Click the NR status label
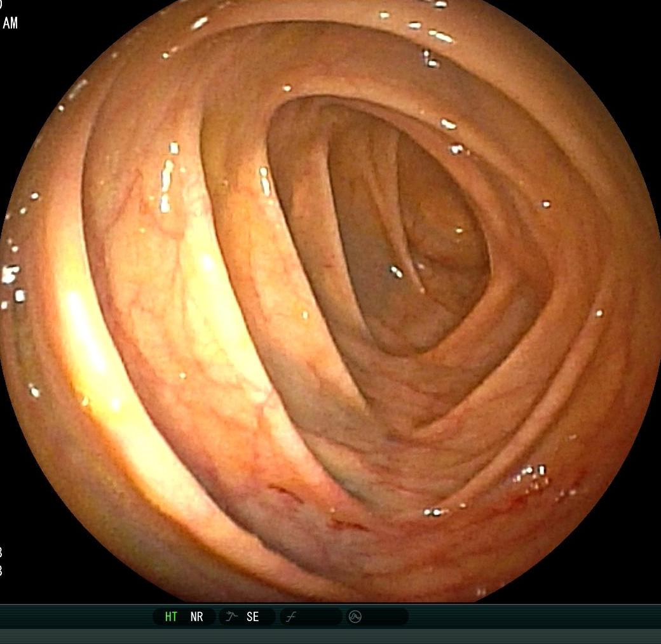Screen dimensions: 661x644 click(x=196, y=617)
